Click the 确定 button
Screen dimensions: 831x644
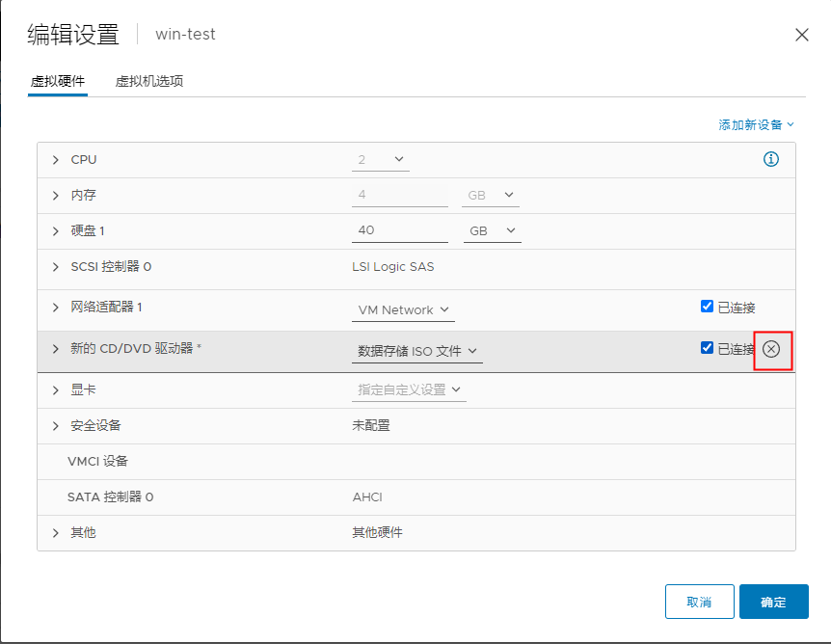(x=774, y=601)
